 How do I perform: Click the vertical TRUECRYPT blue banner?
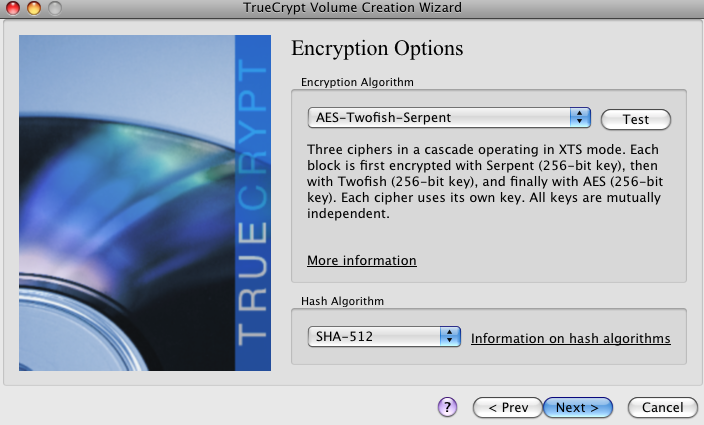(x=253, y=203)
